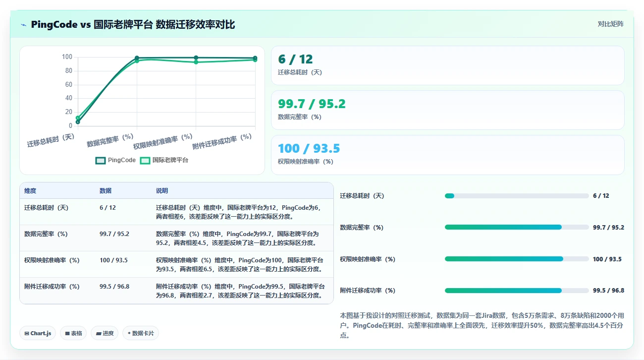This screenshot has width=644, height=360.
Task: Click table cell 数据完整率（%）
Action: pos(46,234)
